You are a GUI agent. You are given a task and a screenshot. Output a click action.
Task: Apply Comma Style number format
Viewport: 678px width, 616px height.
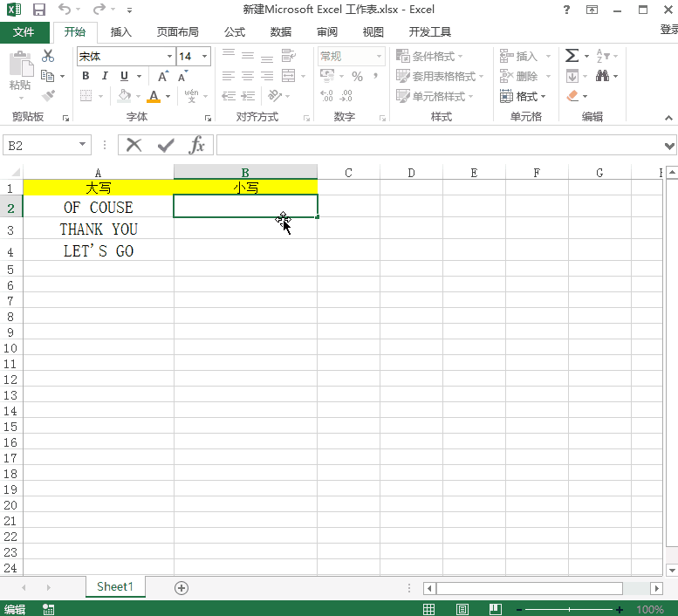point(376,76)
